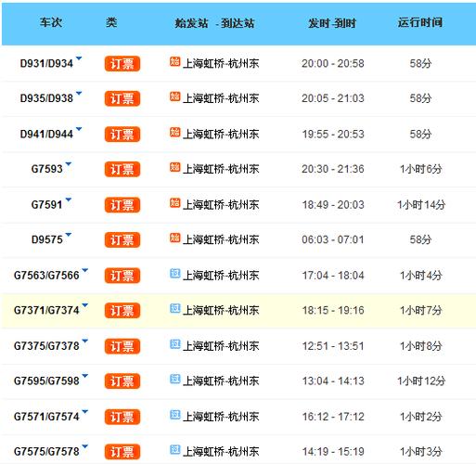Click the 过 pass-through icon in the G7375/G7378 row
Screen dimensions: 476x464
pyautogui.click(x=174, y=344)
